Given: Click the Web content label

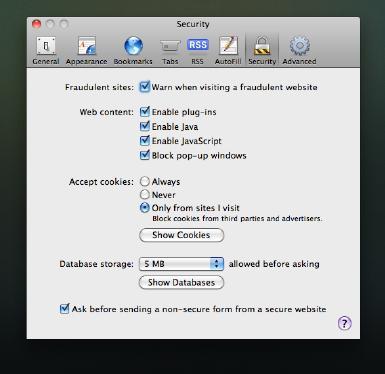Looking at the screenshot, I should pos(106,112).
